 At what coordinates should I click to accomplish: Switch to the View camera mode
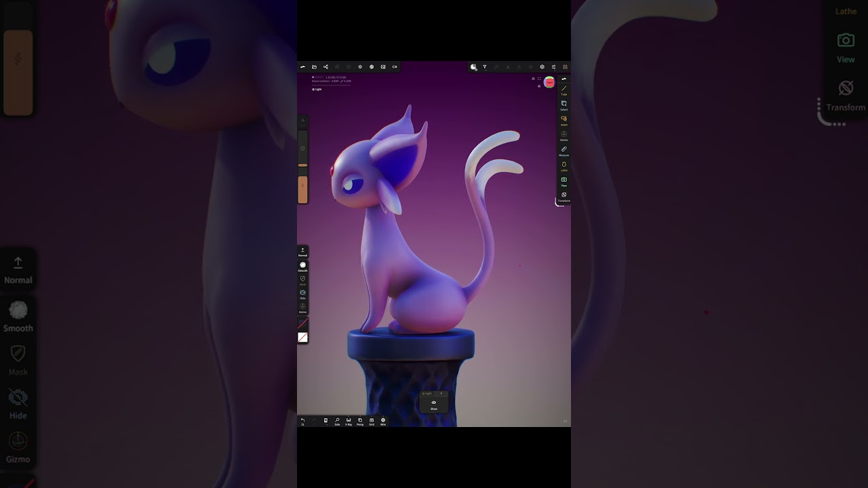pos(564,181)
